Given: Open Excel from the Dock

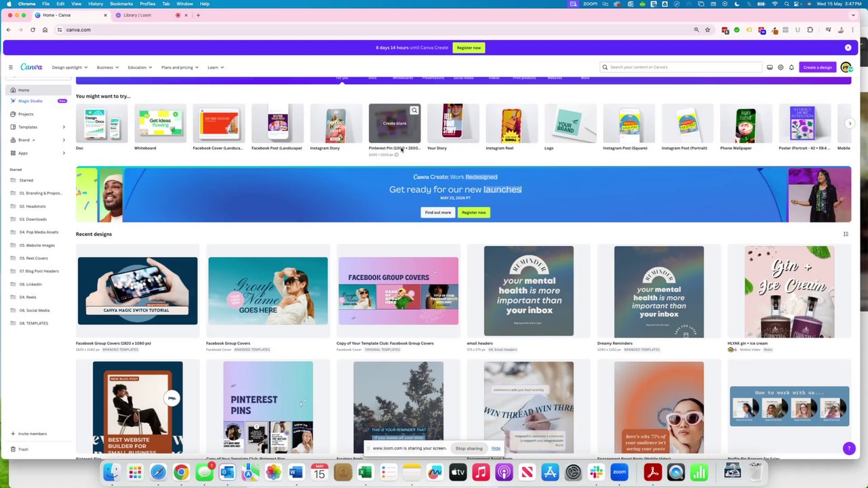Looking at the screenshot, I should tap(366, 472).
